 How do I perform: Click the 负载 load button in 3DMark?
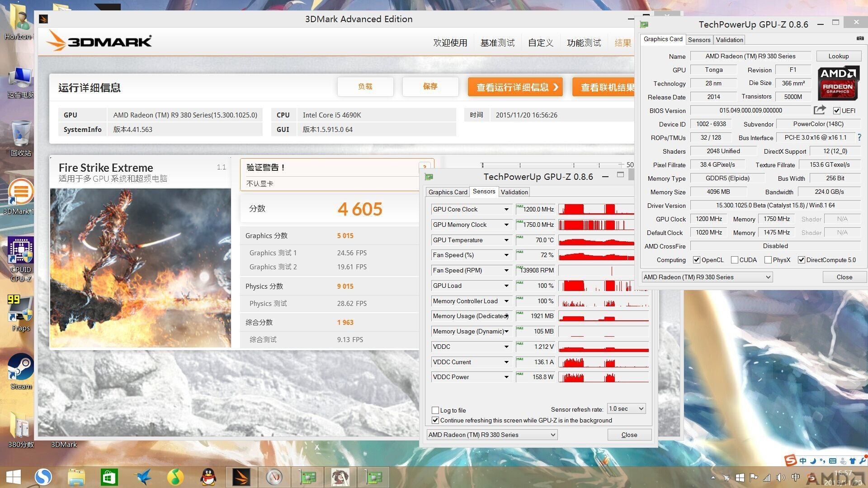[365, 86]
